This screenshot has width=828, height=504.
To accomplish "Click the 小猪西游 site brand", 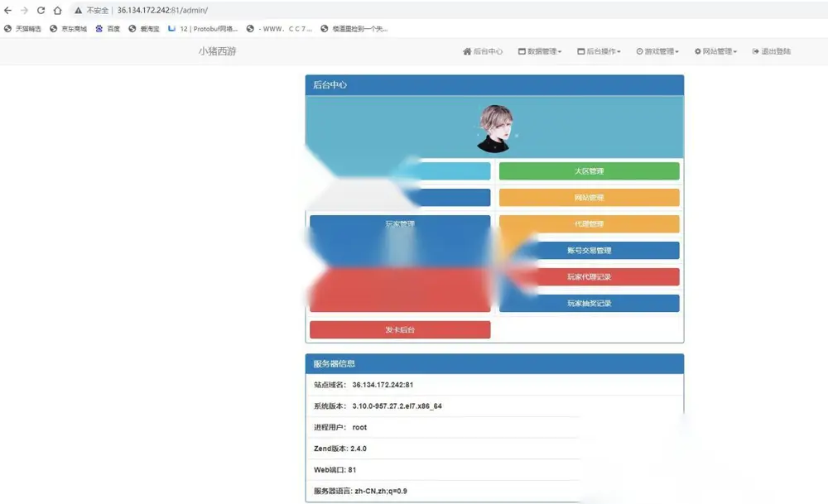I will [x=218, y=51].
